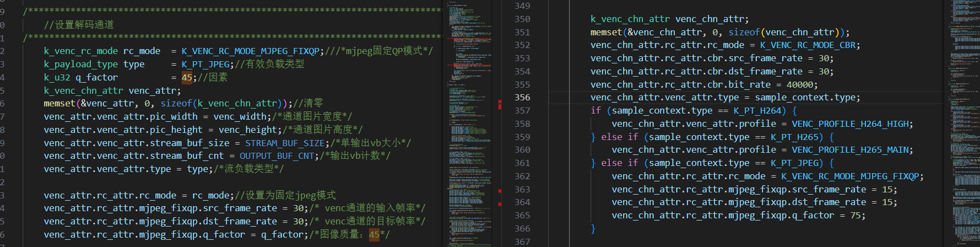
Task: Click line number 356 in the gutter
Action: [x=522, y=98]
